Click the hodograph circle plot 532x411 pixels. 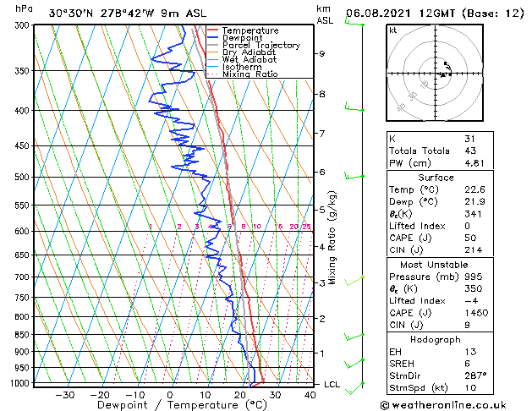click(x=441, y=74)
